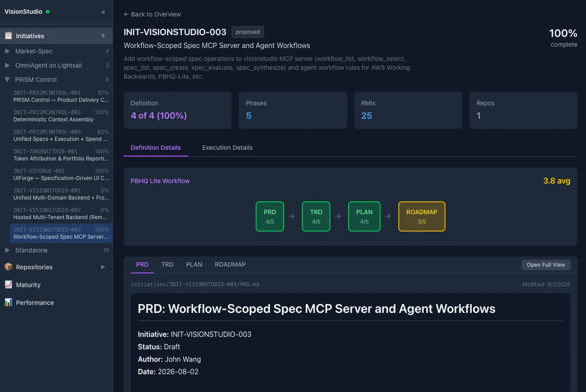Image resolution: width=586 pixels, height=392 pixels.
Task: Click the Repos 1 card
Action: click(x=523, y=110)
